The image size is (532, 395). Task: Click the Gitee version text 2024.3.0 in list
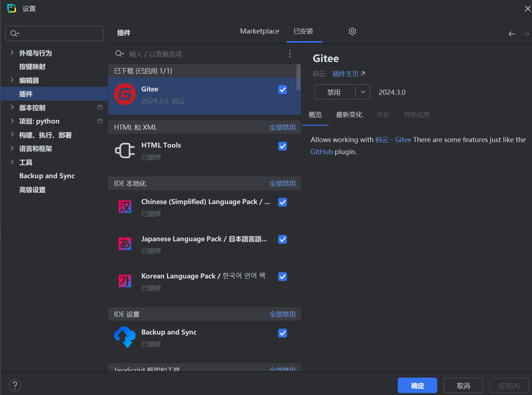[155, 101]
